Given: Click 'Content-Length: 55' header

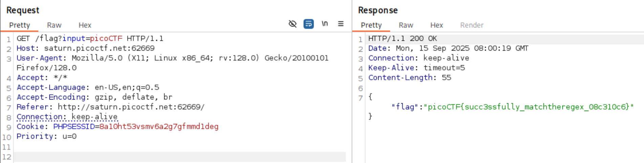Looking at the screenshot, I should pos(410,78).
